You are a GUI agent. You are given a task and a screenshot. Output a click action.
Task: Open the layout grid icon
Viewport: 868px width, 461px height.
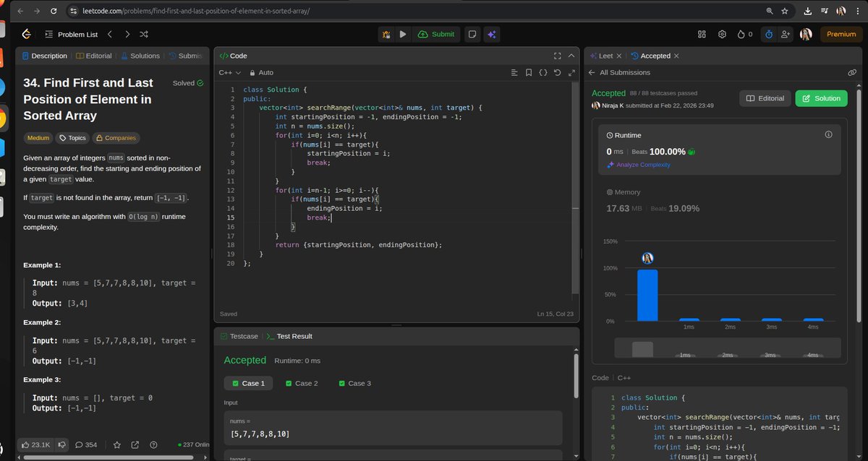pos(702,34)
